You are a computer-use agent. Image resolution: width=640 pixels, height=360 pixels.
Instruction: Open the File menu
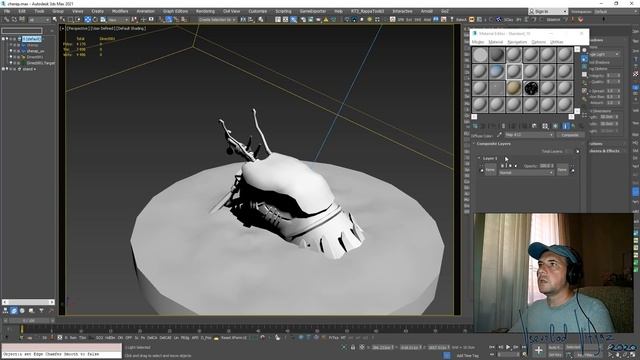pos(7,11)
